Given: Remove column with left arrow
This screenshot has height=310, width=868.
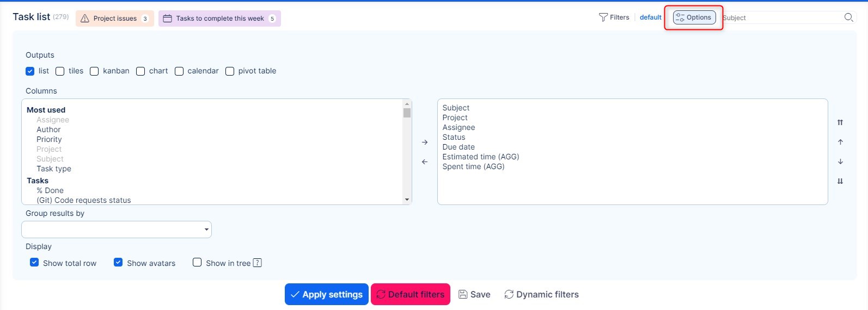Looking at the screenshot, I should click(x=425, y=162).
